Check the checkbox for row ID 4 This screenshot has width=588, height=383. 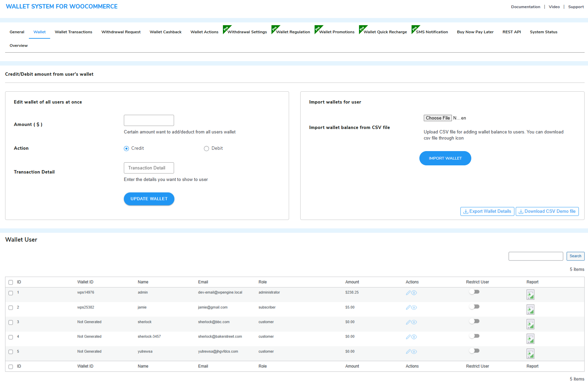[x=11, y=337]
